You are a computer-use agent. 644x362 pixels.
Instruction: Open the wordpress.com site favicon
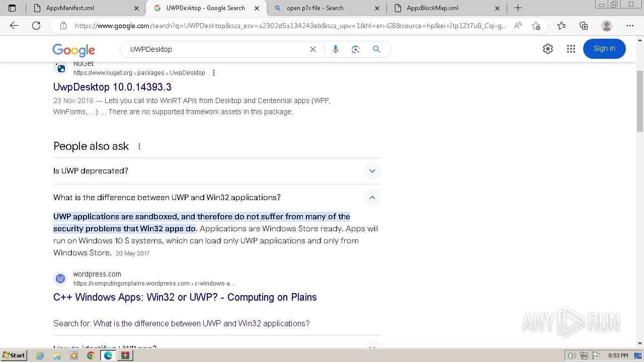click(60, 279)
